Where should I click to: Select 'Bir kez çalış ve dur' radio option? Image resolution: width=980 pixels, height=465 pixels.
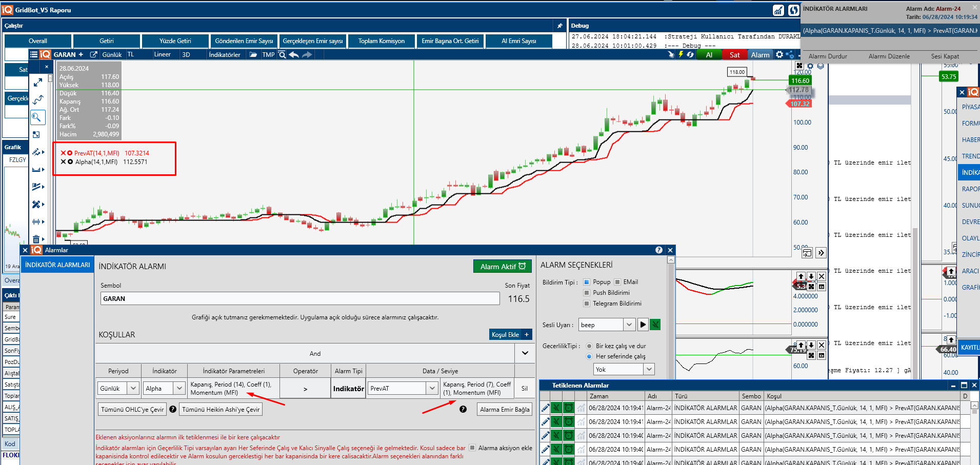[x=589, y=346]
